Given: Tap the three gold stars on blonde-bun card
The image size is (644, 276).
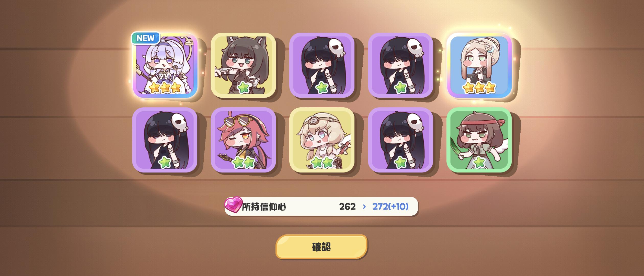Looking at the screenshot, I should pyautogui.click(x=479, y=88).
